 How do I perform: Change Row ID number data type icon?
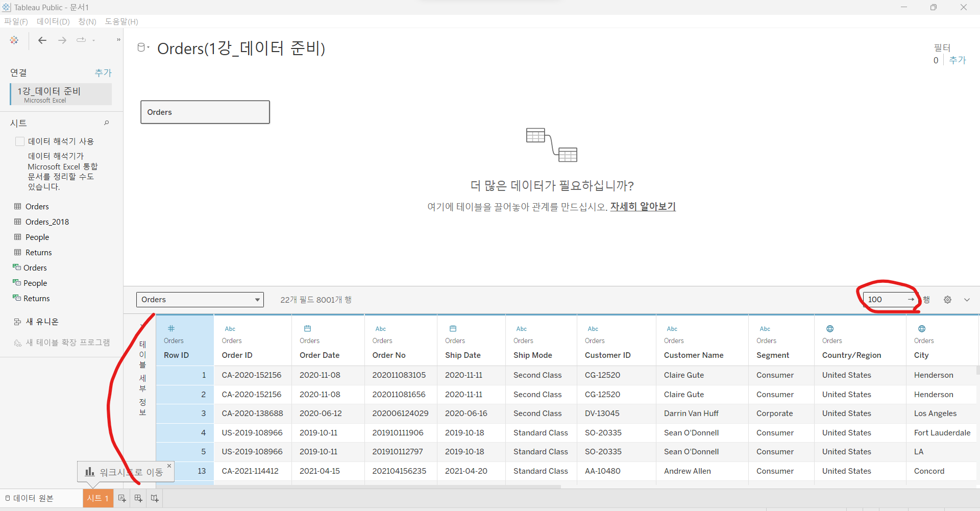(171, 329)
